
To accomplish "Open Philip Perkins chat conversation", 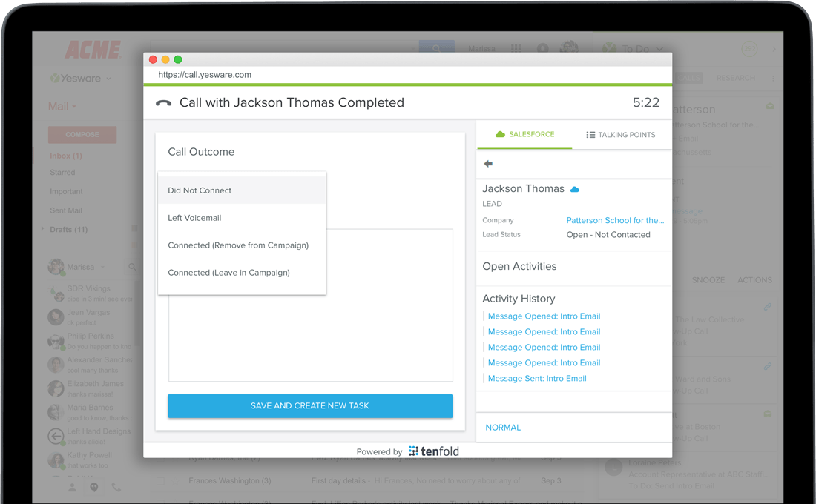I will (x=90, y=341).
